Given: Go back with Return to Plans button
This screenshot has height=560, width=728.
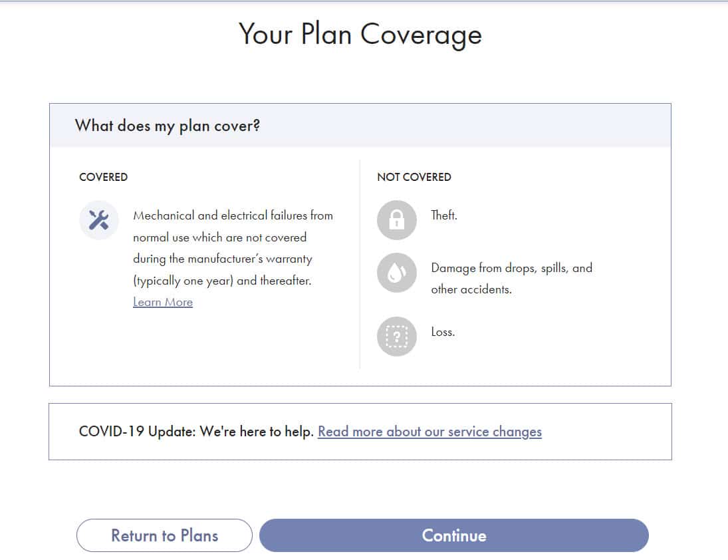Looking at the screenshot, I should (x=164, y=535).
